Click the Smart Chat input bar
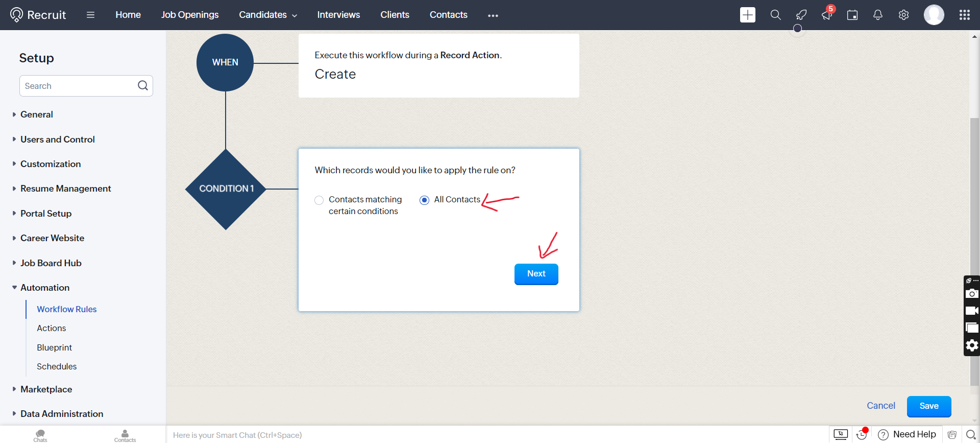 pos(497,435)
